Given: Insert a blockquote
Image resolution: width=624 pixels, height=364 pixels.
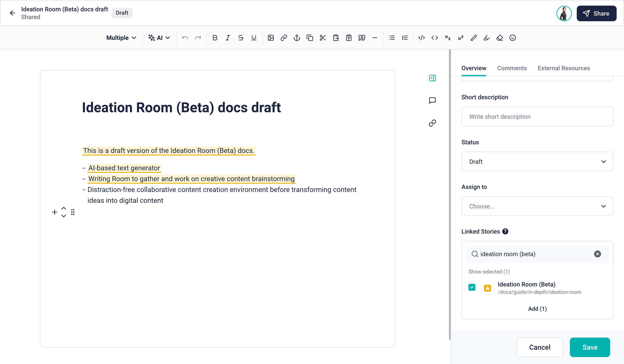Looking at the screenshot, I should coord(362,38).
